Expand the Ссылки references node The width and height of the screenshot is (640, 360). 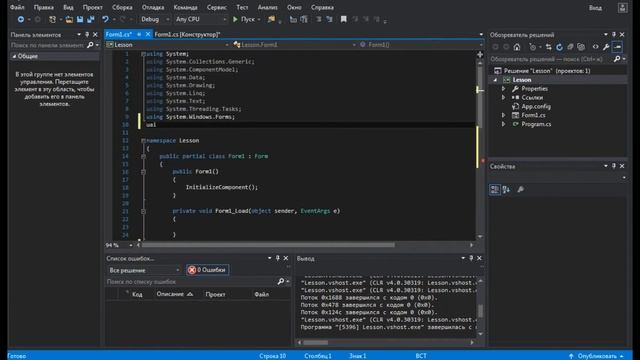pyautogui.click(x=503, y=98)
